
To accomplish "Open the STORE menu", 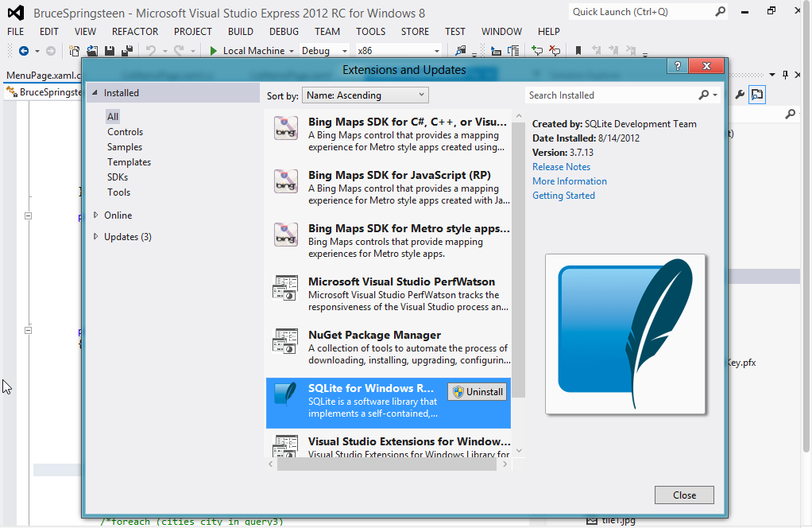I will (x=415, y=32).
